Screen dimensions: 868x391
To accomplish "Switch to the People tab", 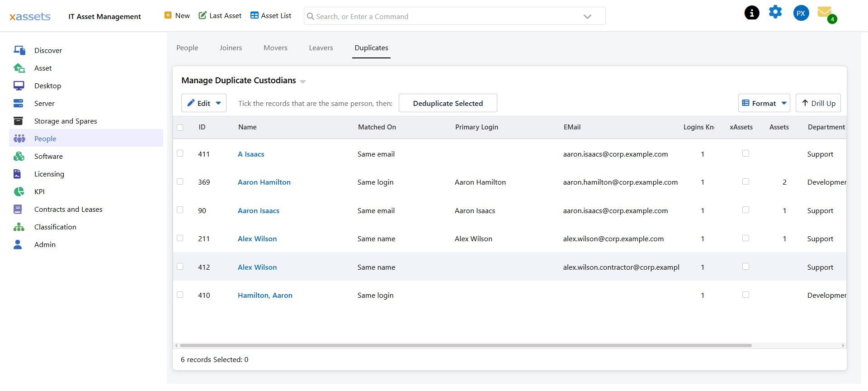I will coord(187,48).
